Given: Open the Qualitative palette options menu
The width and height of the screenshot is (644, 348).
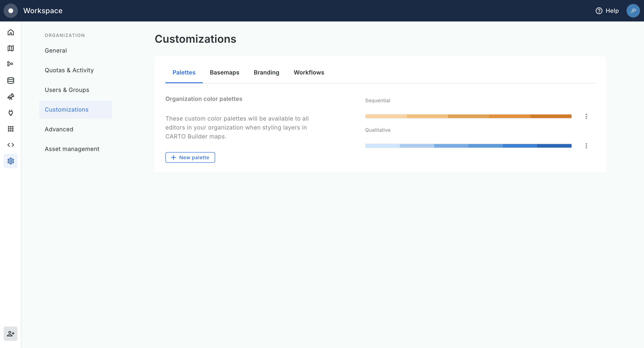Looking at the screenshot, I should coord(586,146).
